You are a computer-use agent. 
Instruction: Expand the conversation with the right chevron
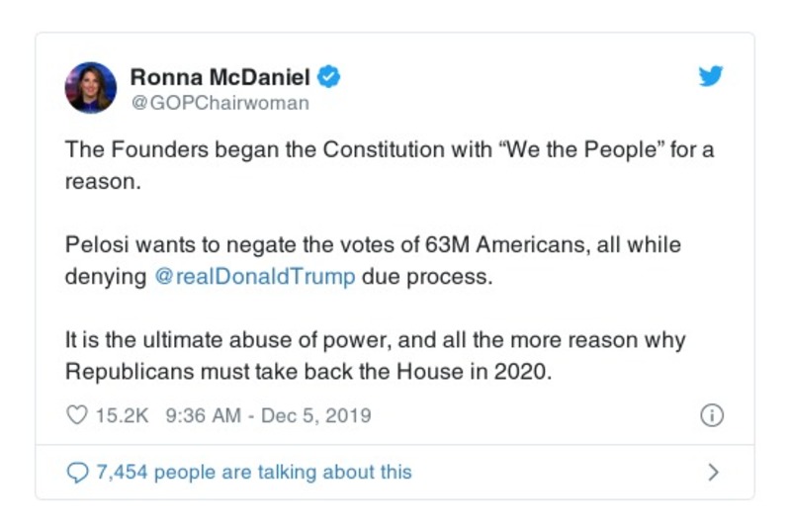coord(713,473)
